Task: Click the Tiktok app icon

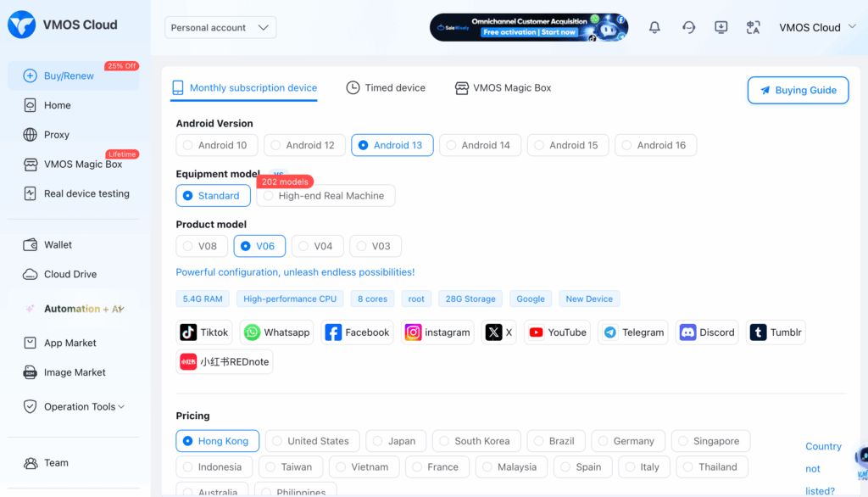Action: point(188,332)
